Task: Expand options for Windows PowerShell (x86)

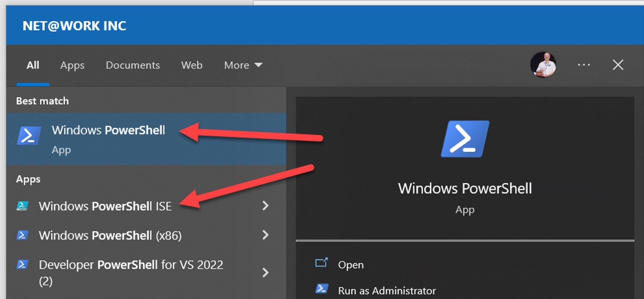Action: click(x=266, y=235)
